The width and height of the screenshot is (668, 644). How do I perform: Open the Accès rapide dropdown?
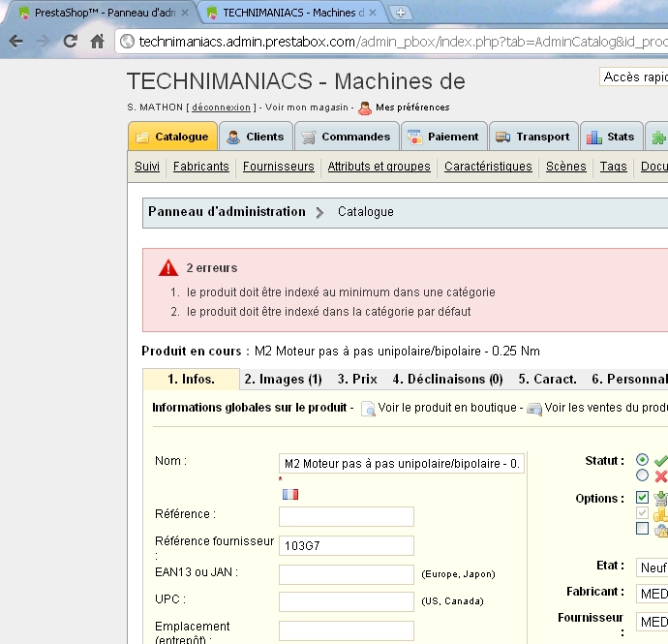click(x=633, y=77)
